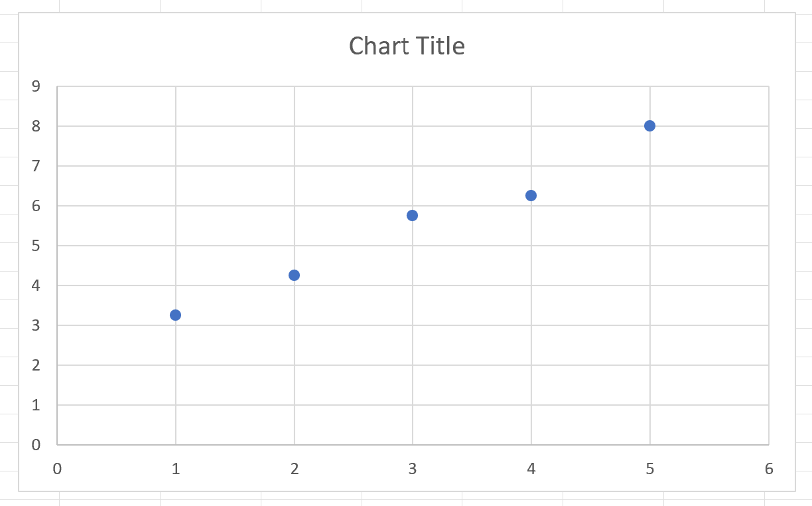The image size is (812, 506).
Task: Select horizontal axis label 2
Action: (x=295, y=469)
